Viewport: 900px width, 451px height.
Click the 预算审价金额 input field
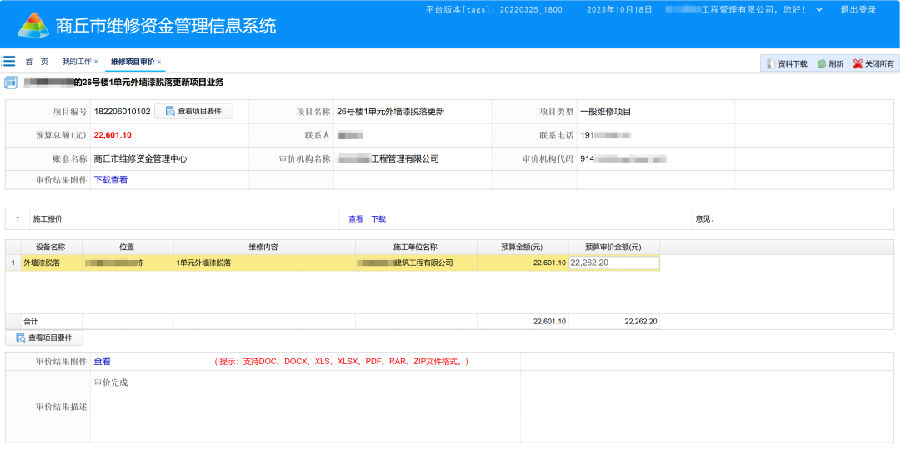coord(613,263)
